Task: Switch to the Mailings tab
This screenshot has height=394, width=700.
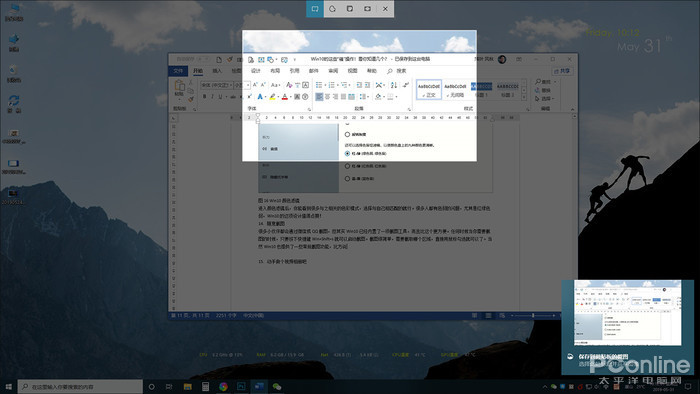Action: (314, 71)
